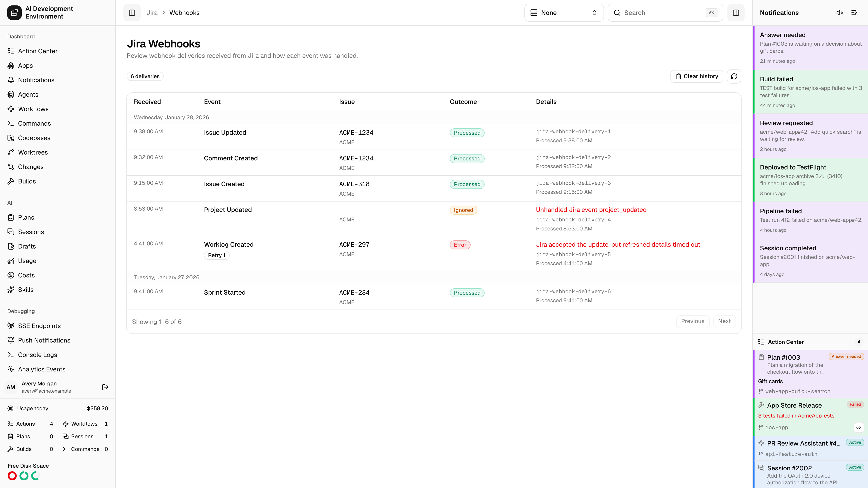Viewport: 868px width, 488px height.
Task: Open Workflows from sidebar
Action: coord(58,109)
